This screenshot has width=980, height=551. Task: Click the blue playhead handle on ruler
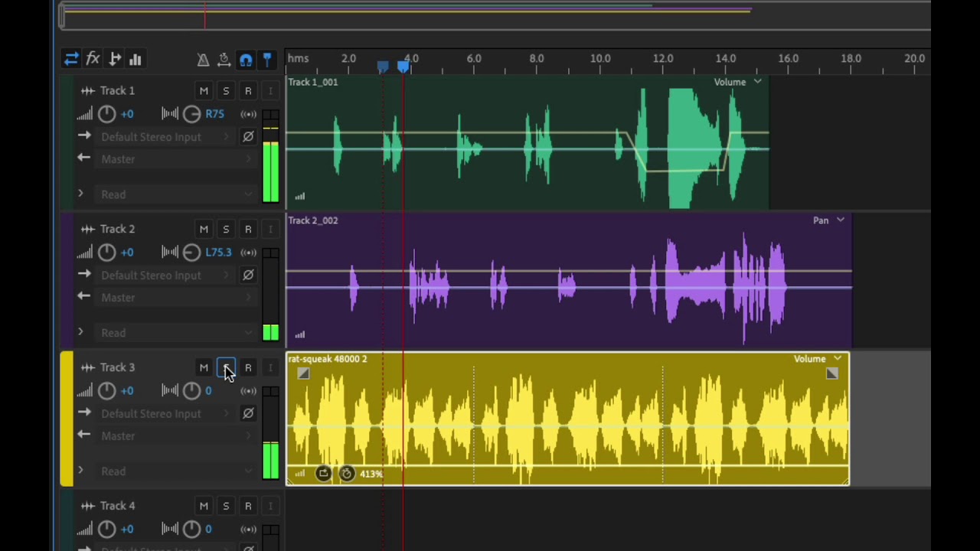coord(403,67)
